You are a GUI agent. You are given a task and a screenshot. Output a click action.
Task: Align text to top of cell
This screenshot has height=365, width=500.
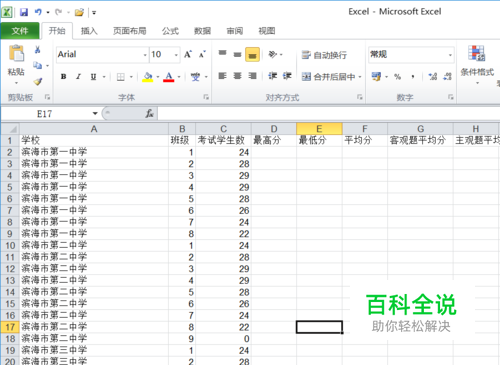223,53
